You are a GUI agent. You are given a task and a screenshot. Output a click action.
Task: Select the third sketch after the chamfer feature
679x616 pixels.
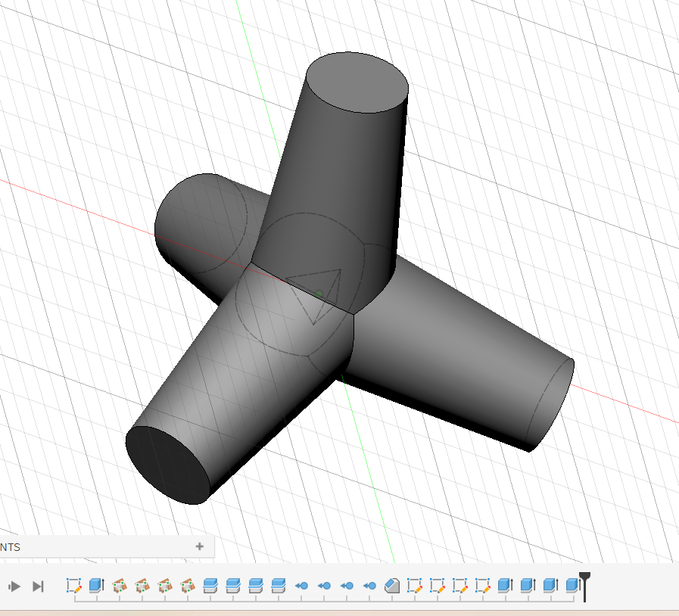coord(460,586)
